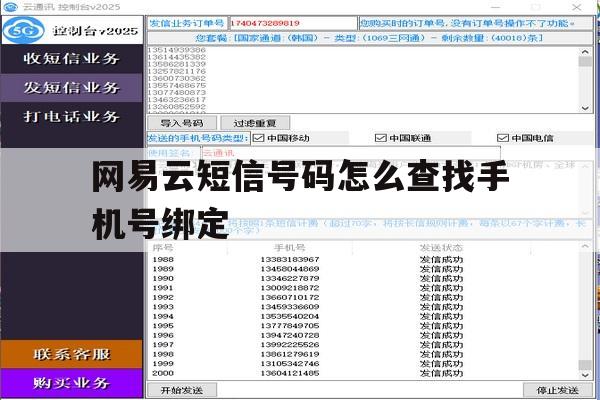Click 发信成功 status in row 1996

tap(441, 335)
